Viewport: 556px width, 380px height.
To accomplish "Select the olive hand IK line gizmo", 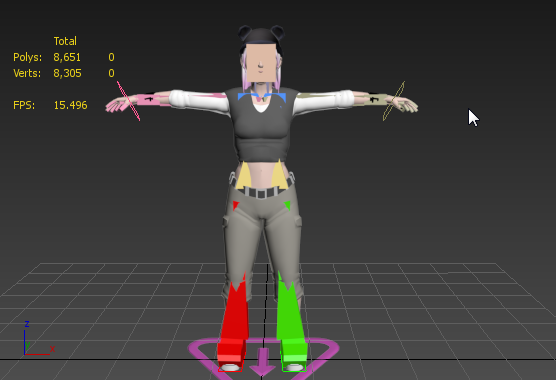I will point(394,101).
